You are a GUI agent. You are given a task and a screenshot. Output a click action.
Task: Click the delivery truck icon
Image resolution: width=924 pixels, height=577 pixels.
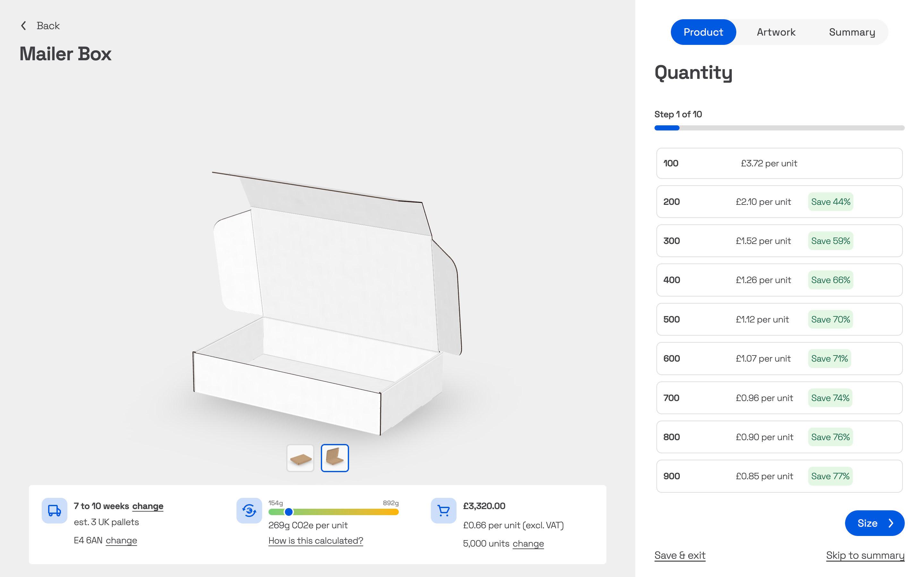(54, 511)
